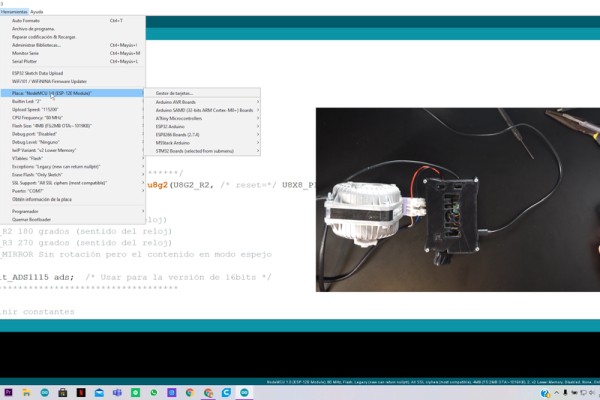The height and width of the screenshot is (400, 600).
Task: Expand Arduino AVR Boards submenu
Action: coord(202,102)
